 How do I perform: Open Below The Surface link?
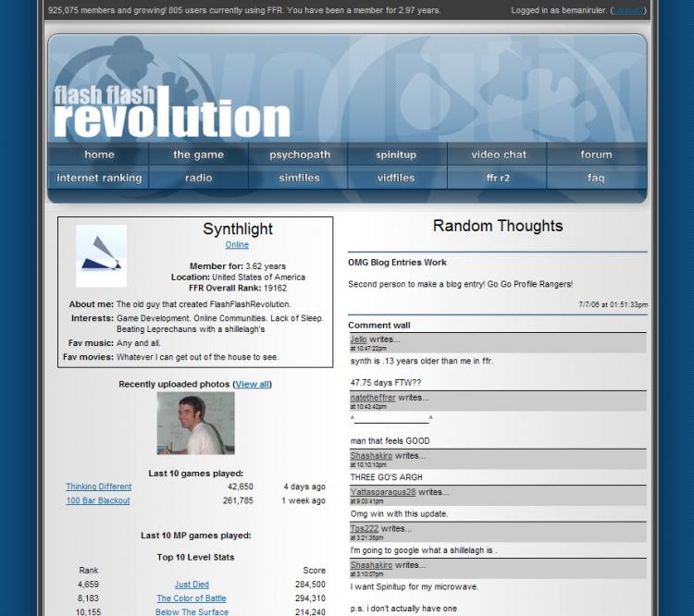tap(192, 612)
